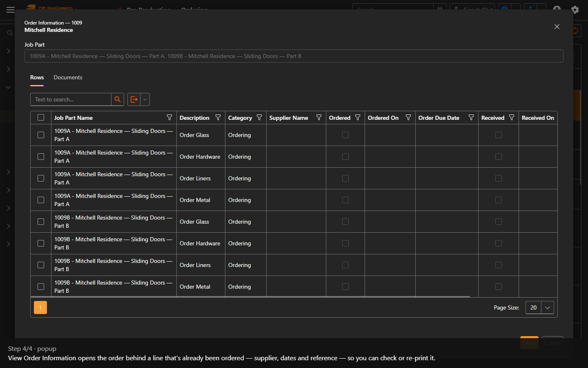Viewport: 588px width, 368px height.
Task: Tick the 1009B Order Hardware row checkbox
Action: coord(41,243)
